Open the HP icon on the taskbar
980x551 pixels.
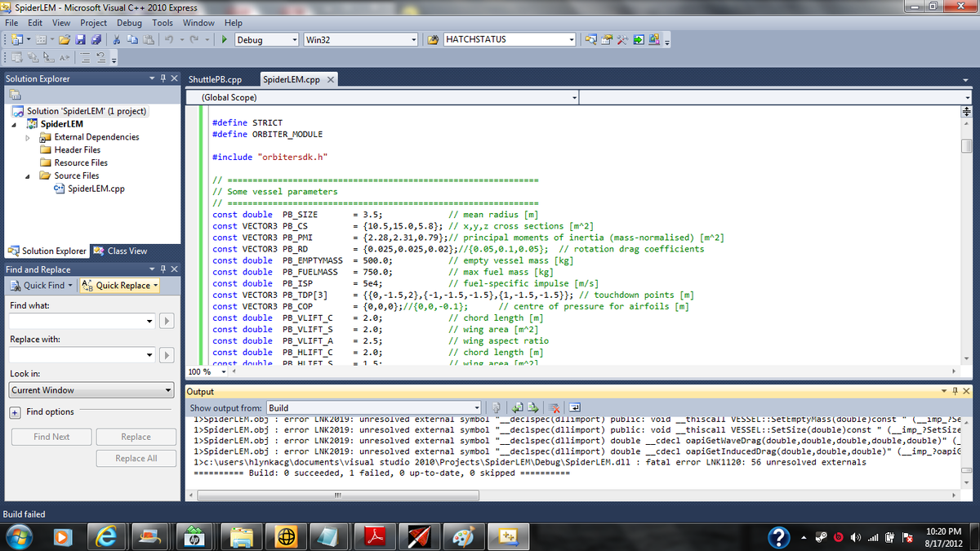[194, 535]
